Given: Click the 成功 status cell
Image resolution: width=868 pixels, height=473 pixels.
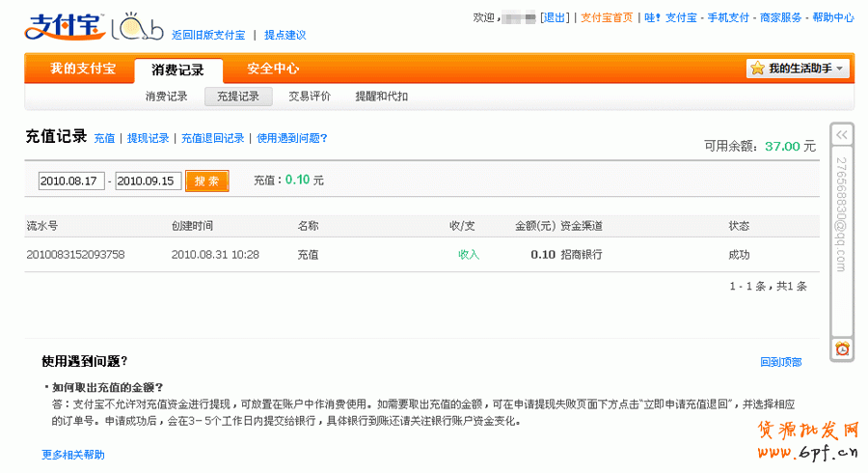Looking at the screenshot, I should (x=739, y=255).
